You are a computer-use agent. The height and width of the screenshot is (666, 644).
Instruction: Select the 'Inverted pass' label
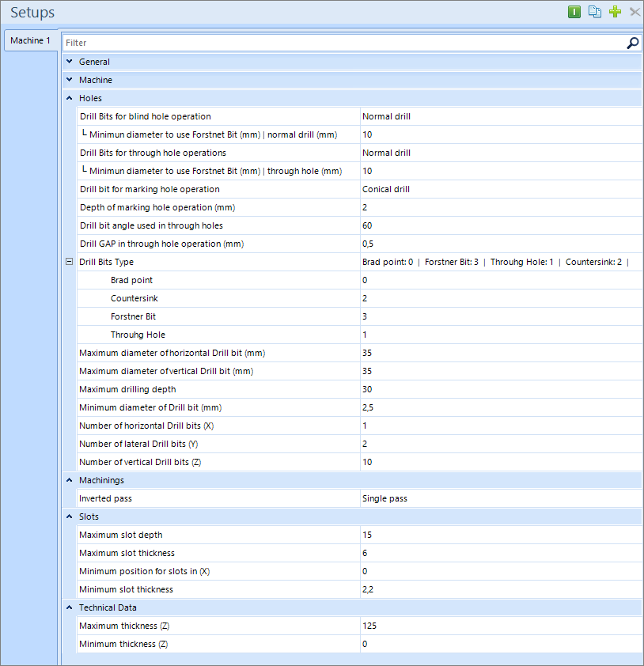(x=105, y=498)
